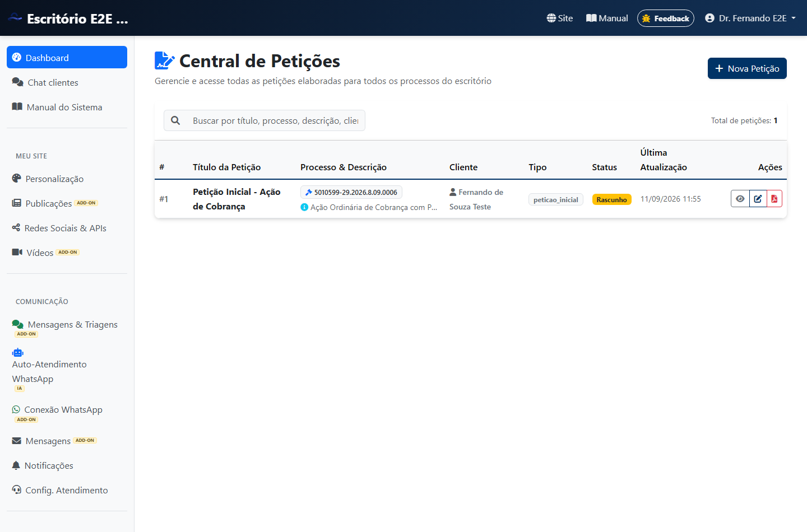Click the Auto-Atendimento robot icon
This screenshot has width=807, height=532.
18,352
